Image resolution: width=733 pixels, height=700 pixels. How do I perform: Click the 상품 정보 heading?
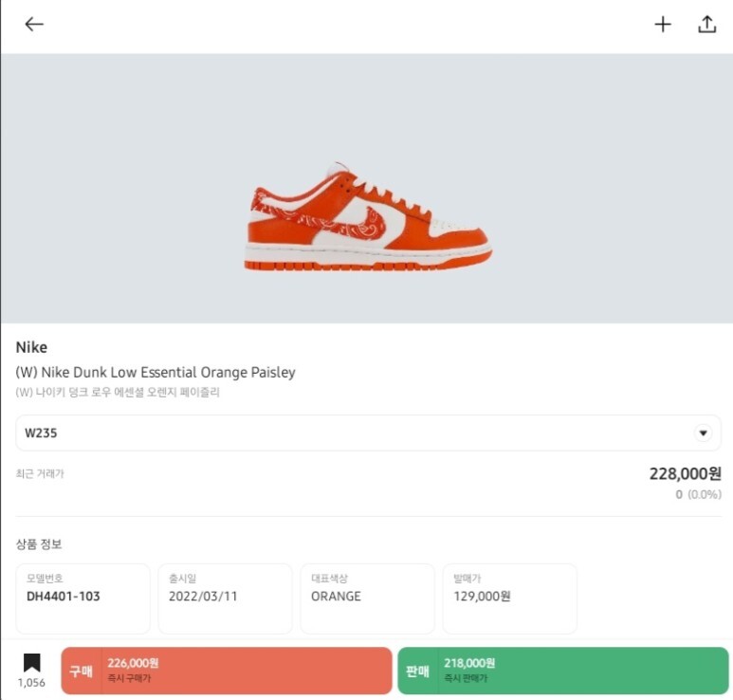(x=39, y=543)
